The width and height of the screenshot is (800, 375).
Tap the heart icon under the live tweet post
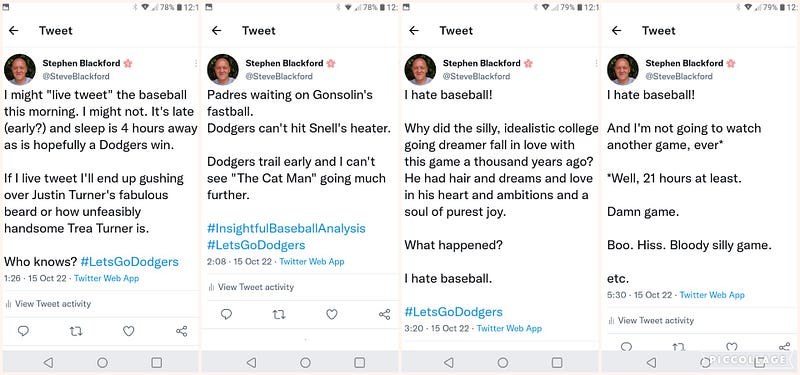pyautogui.click(x=129, y=331)
